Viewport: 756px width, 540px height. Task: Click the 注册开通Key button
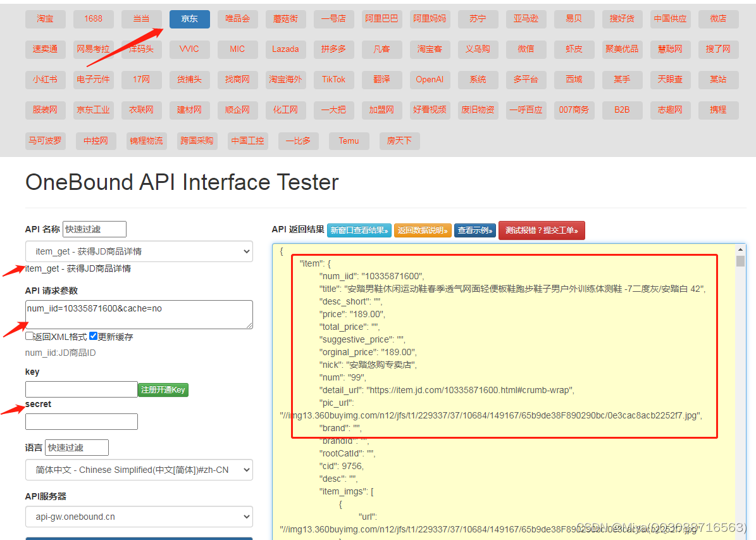pos(163,390)
